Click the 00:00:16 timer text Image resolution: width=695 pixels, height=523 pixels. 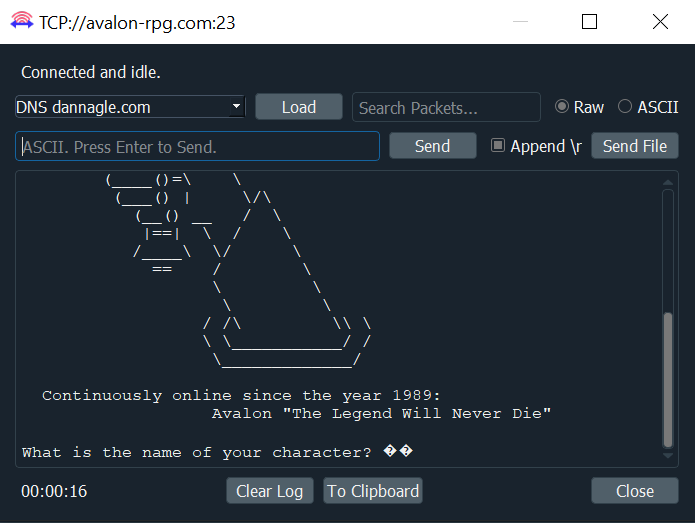(x=54, y=491)
